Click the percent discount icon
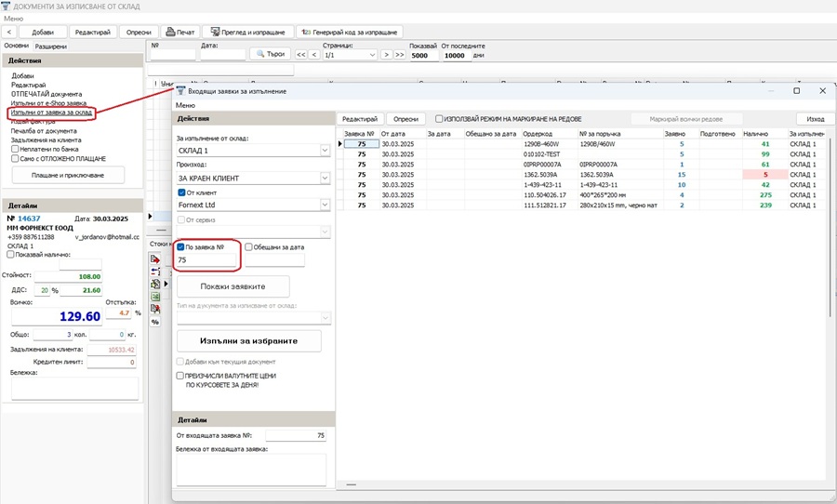 155,322
